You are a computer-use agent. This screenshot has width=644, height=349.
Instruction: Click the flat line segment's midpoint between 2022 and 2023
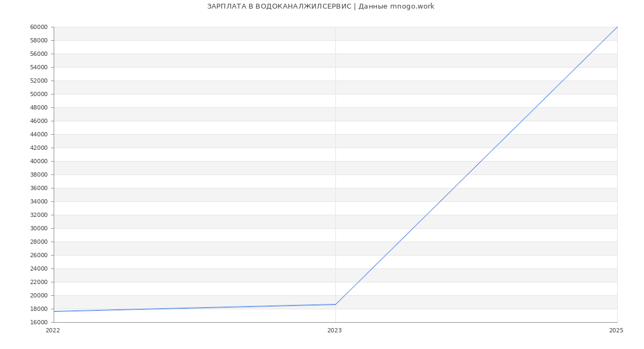pos(195,308)
